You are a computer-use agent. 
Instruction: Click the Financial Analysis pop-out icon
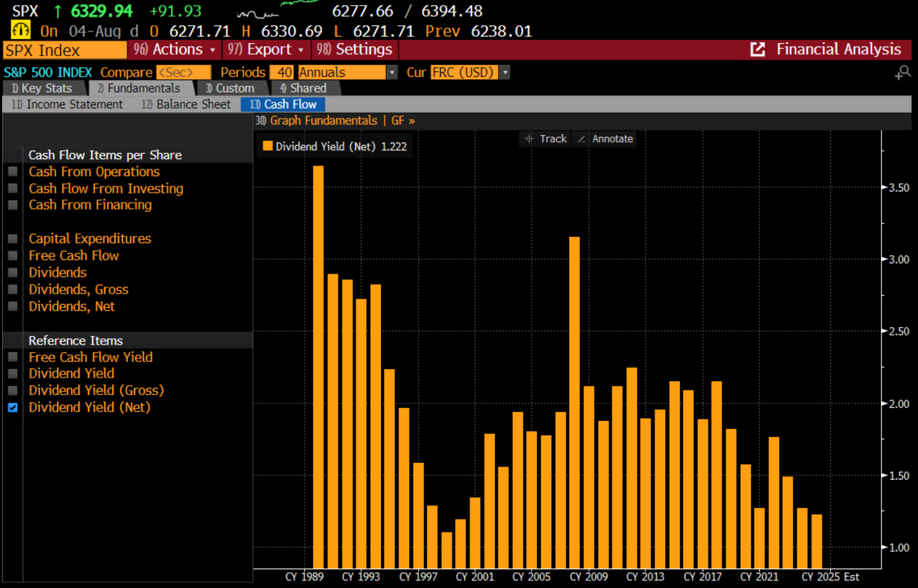757,49
